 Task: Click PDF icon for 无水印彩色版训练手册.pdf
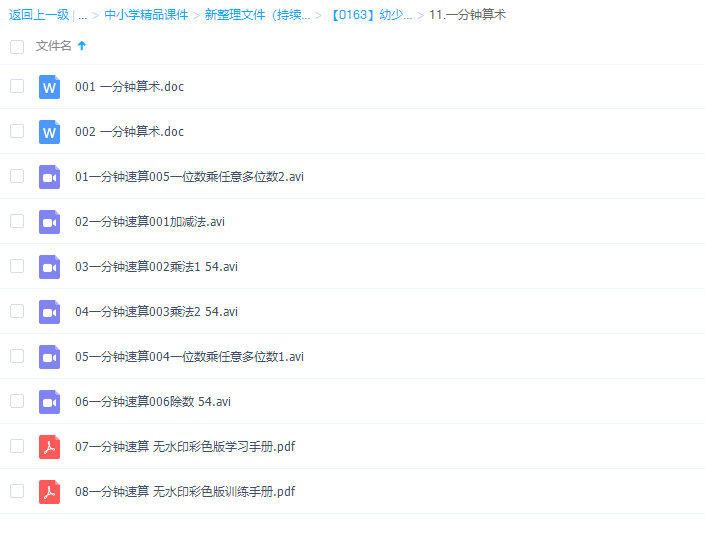tap(49, 492)
